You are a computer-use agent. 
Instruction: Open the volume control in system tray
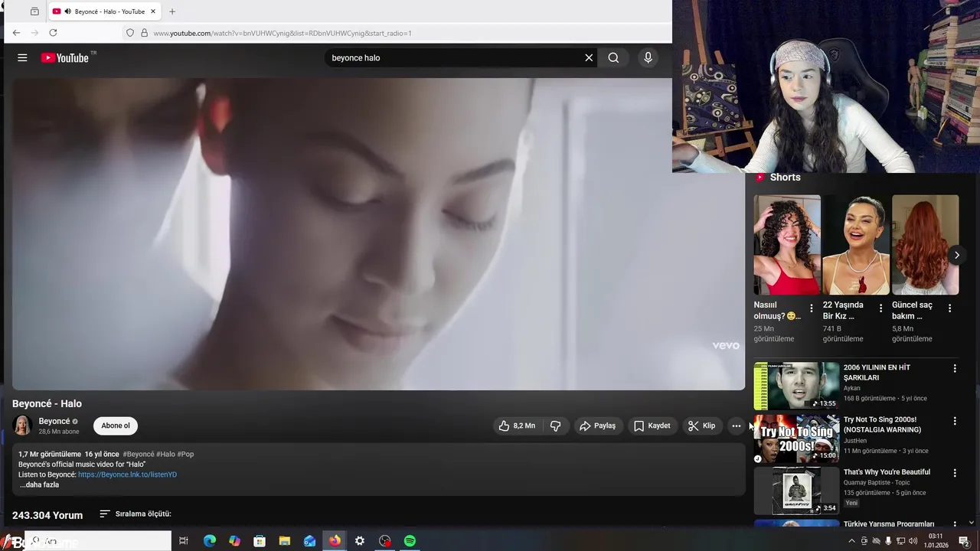[x=913, y=541]
